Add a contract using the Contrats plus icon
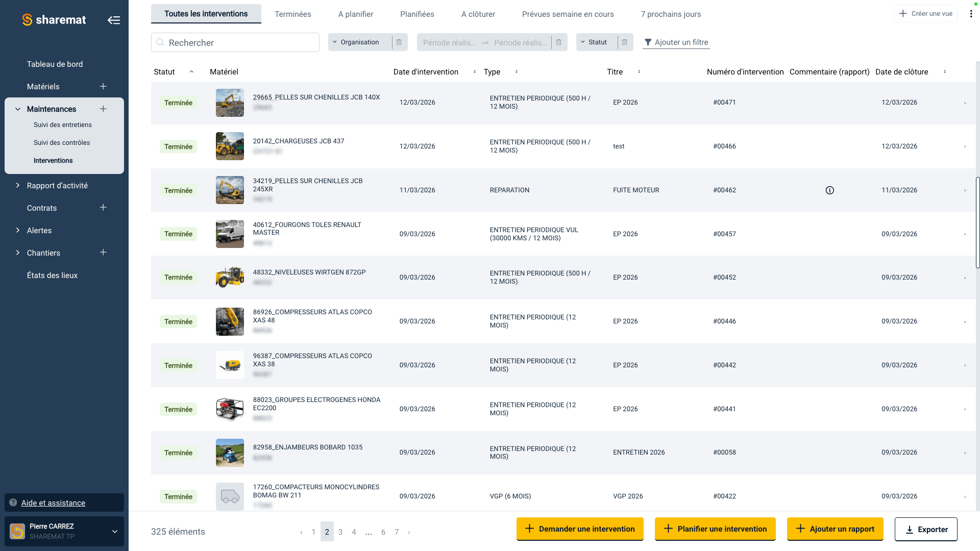Viewport: 980px width, 551px height. click(103, 208)
